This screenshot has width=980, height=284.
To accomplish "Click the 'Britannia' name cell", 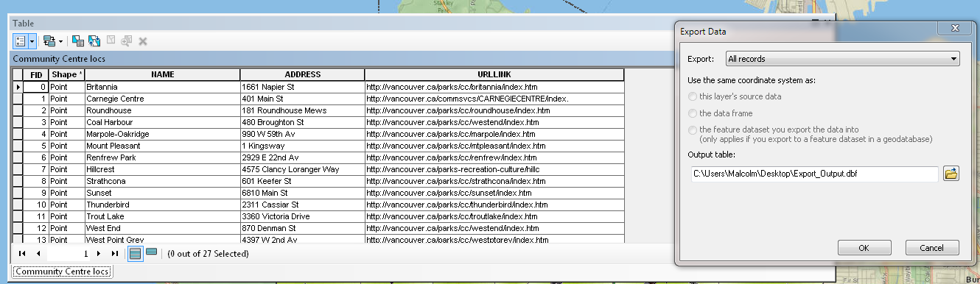I will (162, 87).
